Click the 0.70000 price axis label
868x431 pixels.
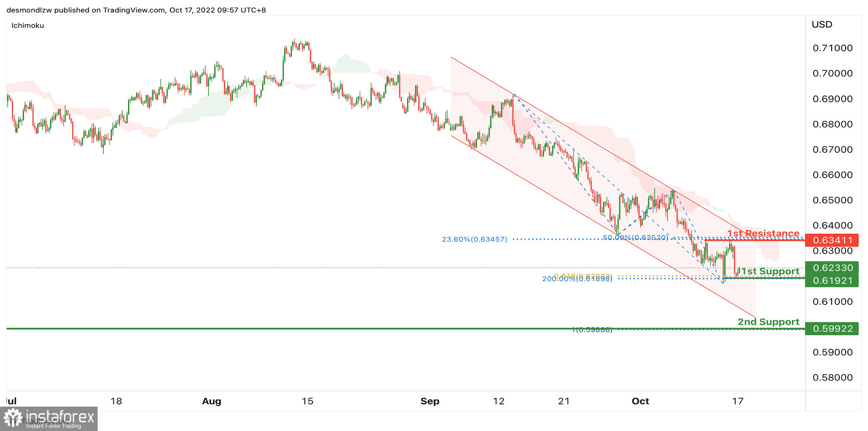pyautogui.click(x=833, y=73)
